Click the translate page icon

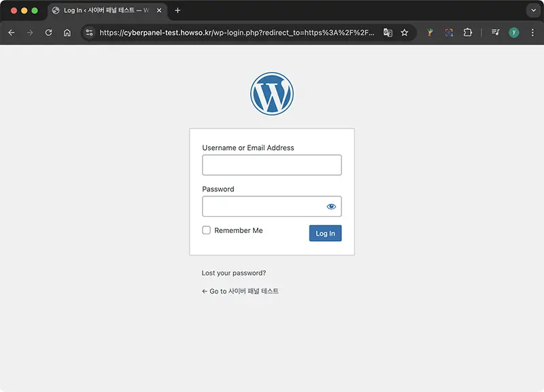click(x=388, y=33)
